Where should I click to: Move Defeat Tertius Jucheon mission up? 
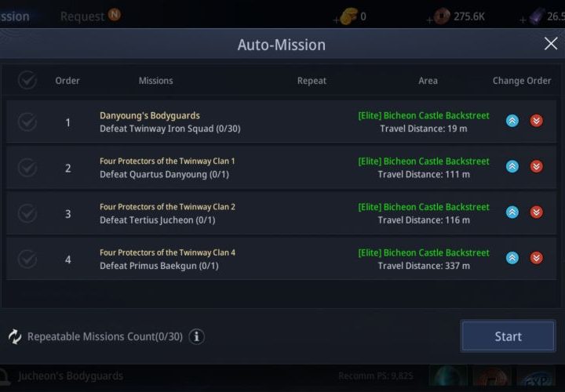click(x=512, y=212)
